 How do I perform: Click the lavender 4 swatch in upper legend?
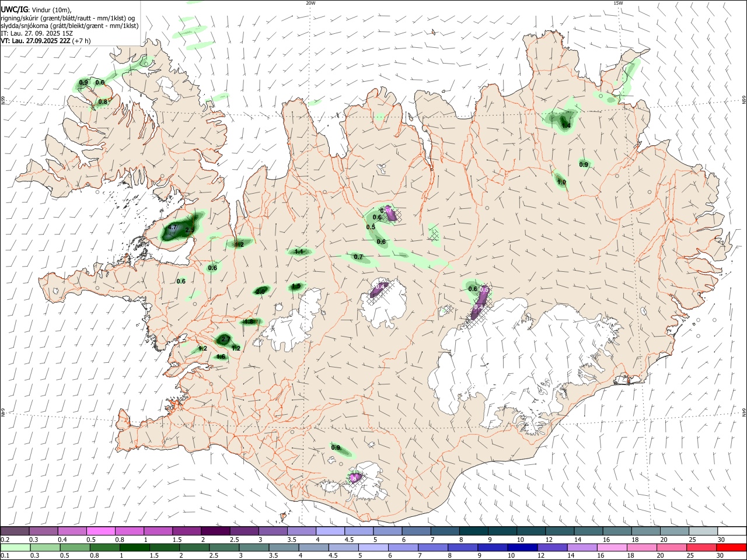click(x=330, y=531)
